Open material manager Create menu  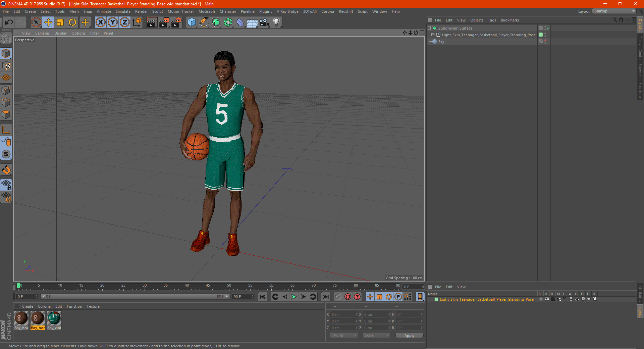pos(28,306)
